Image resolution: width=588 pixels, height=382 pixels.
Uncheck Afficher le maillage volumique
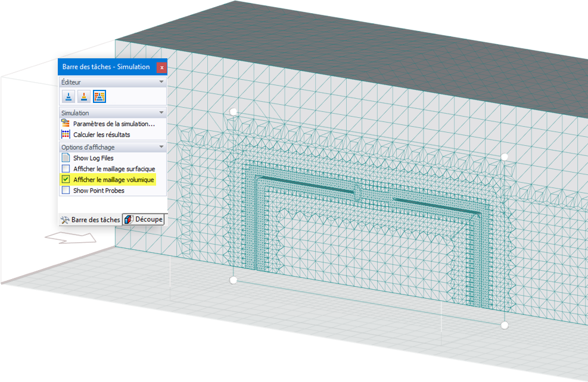[x=66, y=179]
